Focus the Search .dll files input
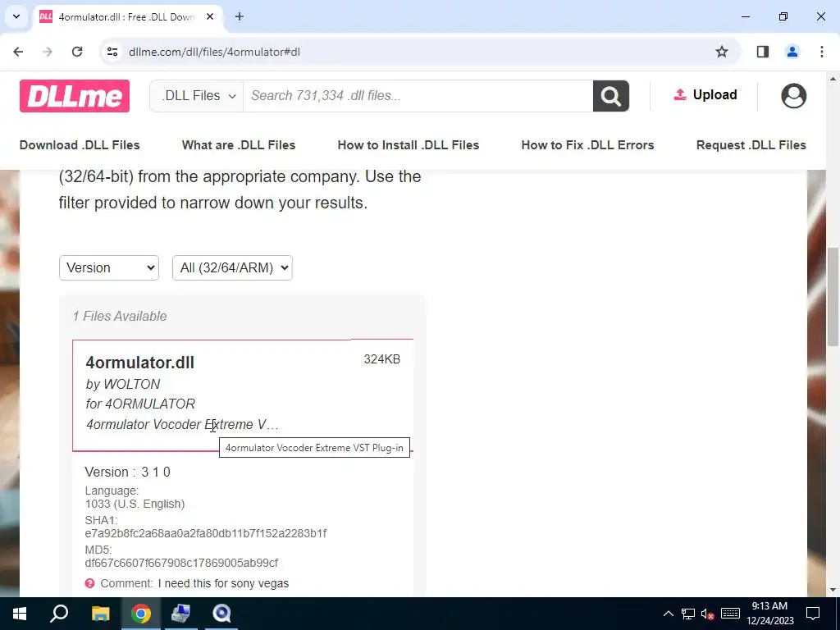The width and height of the screenshot is (840, 630). pyautogui.click(x=418, y=96)
